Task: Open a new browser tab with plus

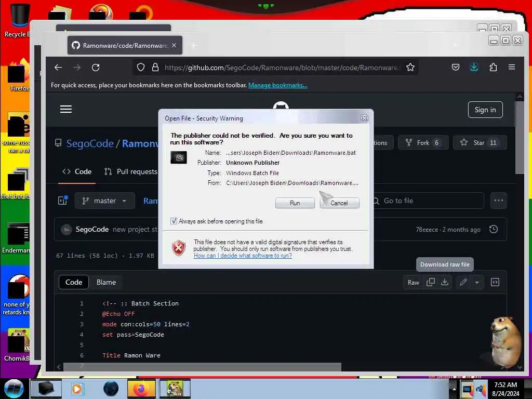Action: coord(194,45)
